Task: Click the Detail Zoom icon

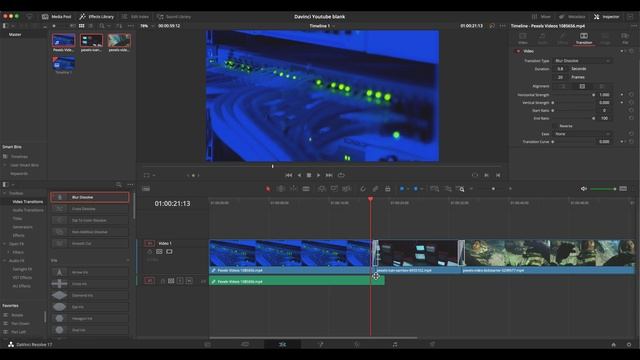Action: coord(448,189)
